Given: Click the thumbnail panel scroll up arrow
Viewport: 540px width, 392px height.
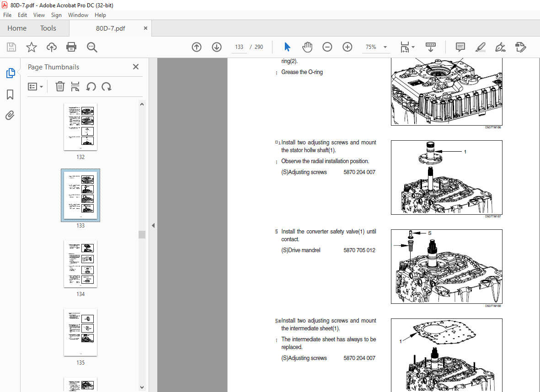Looking at the screenshot, I should pyautogui.click(x=142, y=104).
